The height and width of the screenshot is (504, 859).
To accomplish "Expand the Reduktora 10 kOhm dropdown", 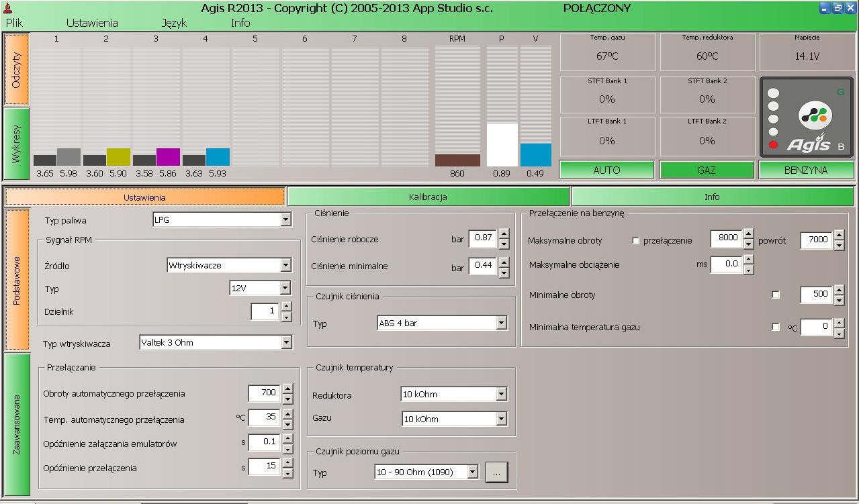I will tap(501, 394).
